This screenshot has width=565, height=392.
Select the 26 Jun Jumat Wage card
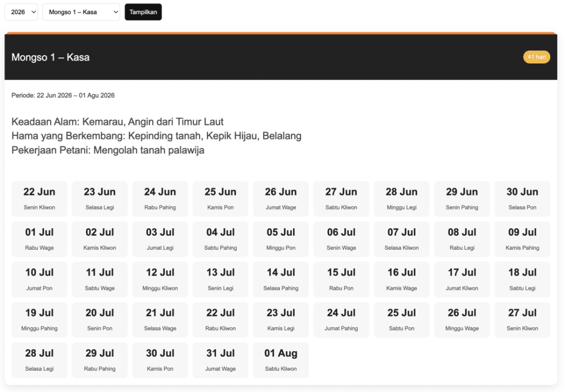281,198
